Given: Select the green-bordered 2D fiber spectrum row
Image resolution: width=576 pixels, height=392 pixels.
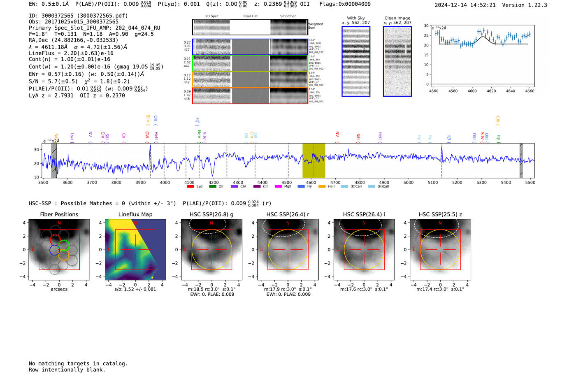Looking at the screenshot, I should (x=250, y=63).
